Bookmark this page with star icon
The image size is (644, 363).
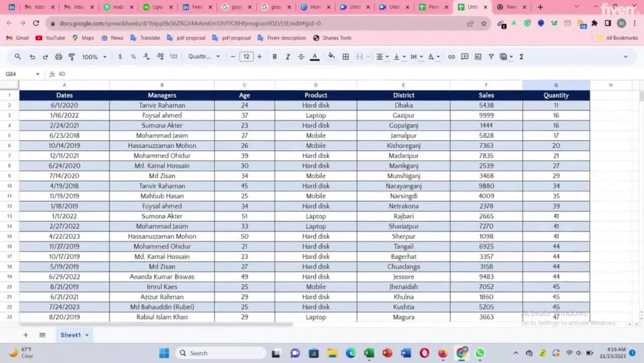point(484,23)
